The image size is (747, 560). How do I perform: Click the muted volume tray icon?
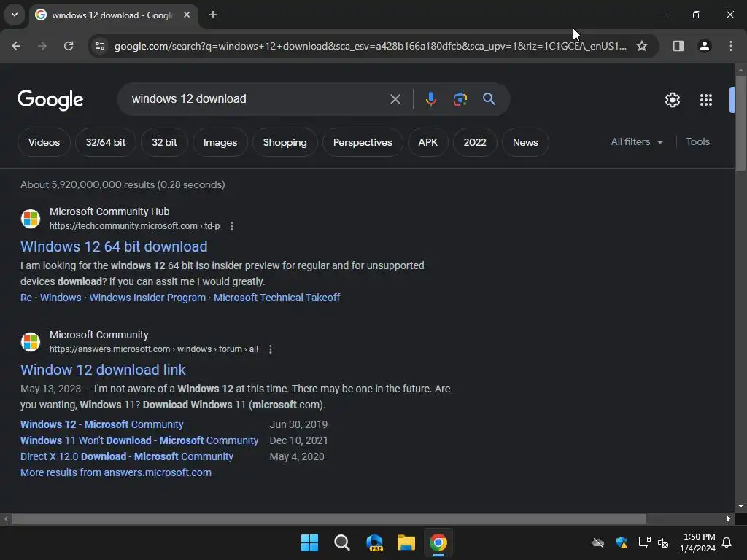662,542
